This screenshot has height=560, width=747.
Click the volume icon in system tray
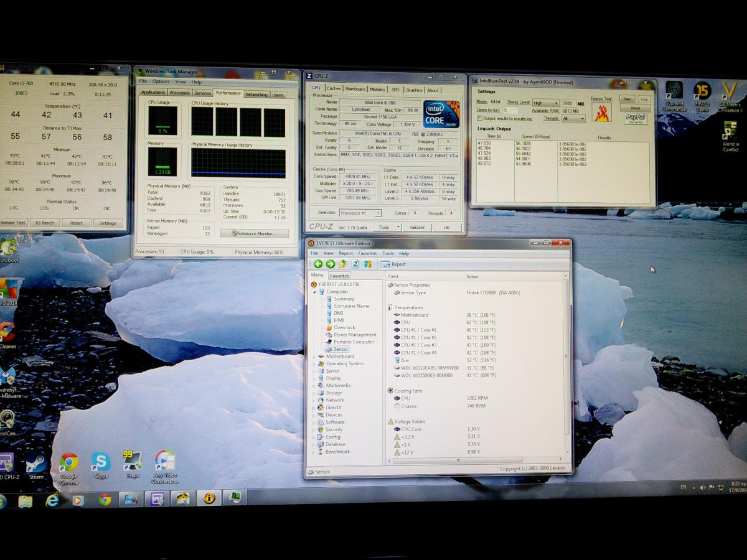(702, 488)
